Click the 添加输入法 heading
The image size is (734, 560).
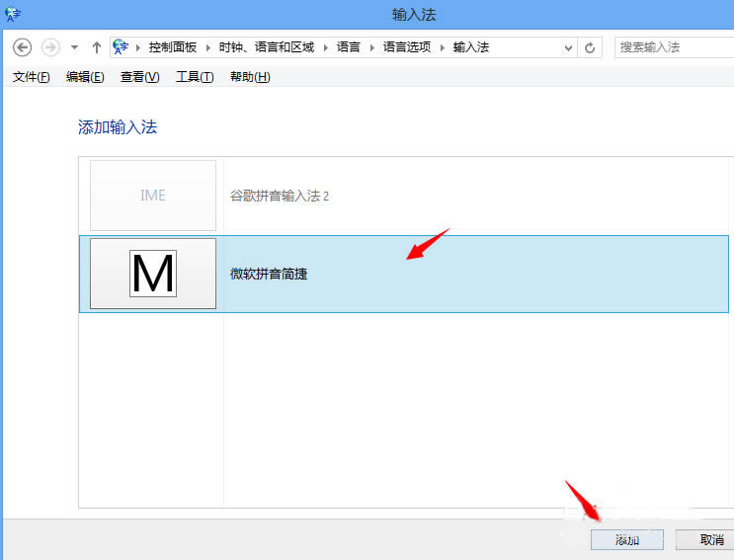[x=118, y=127]
